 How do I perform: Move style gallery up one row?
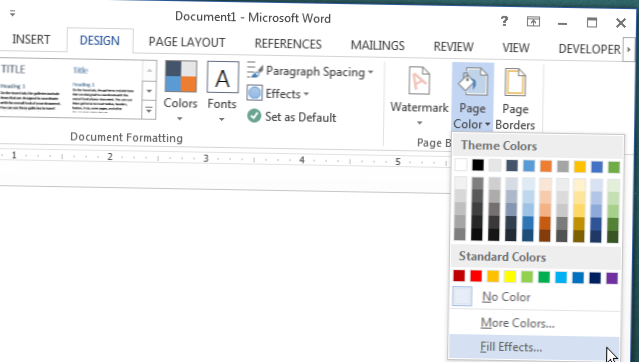click(149, 71)
